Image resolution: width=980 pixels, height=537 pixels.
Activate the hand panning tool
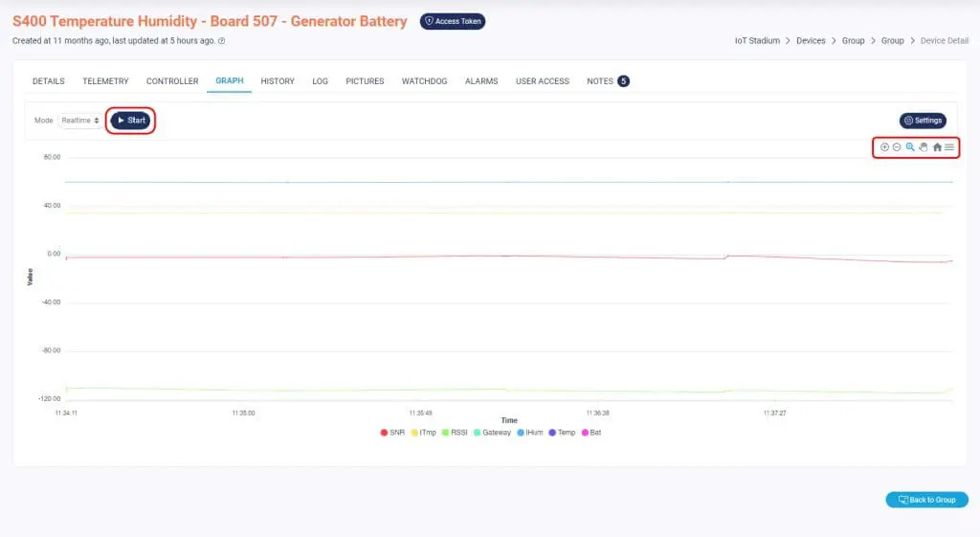tap(924, 147)
